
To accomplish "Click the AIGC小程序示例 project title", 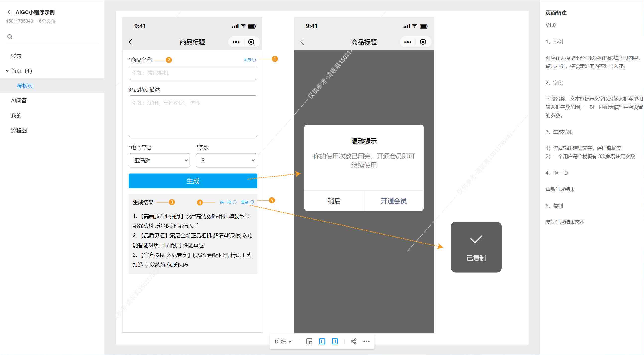I will click(35, 12).
